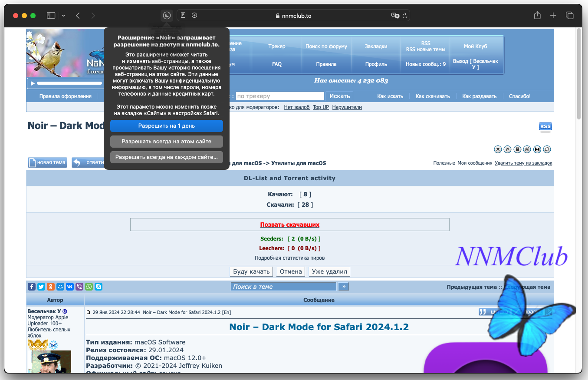The image size is (588, 380).
Task: Open the 'Мой Клуб' menu item
Action: click(x=476, y=46)
